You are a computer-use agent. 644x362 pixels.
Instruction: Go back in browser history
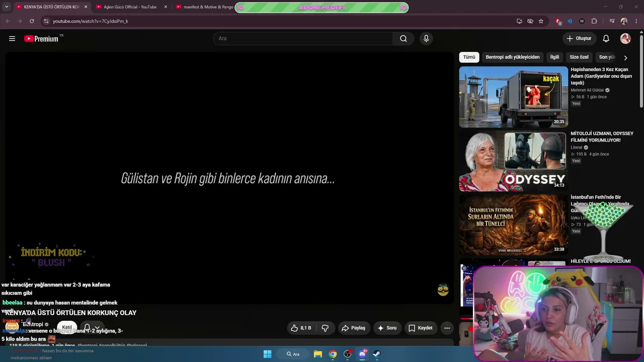click(x=8, y=21)
